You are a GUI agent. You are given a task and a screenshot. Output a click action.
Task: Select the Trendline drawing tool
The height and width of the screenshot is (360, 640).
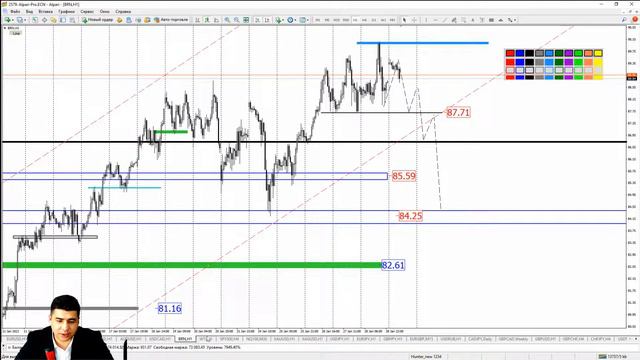(445, 20)
